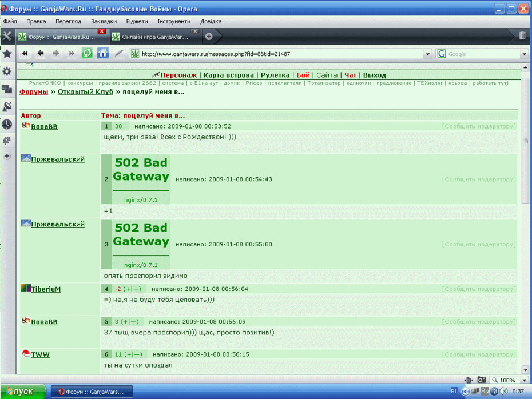Open Пржевальский profile in post 3
Screen dimensions: 532x399
point(58,224)
